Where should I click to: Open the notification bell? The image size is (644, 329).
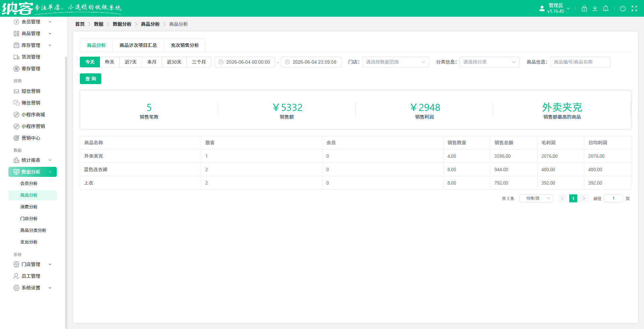606,8
